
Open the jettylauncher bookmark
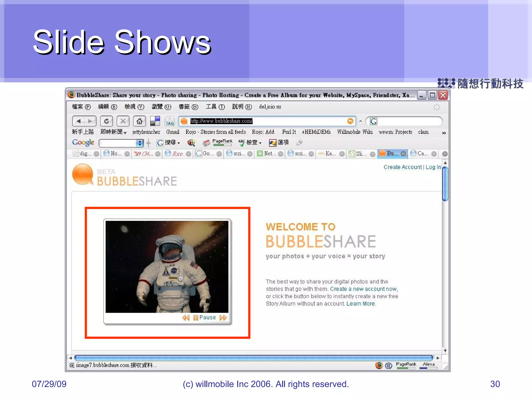pos(146,132)
